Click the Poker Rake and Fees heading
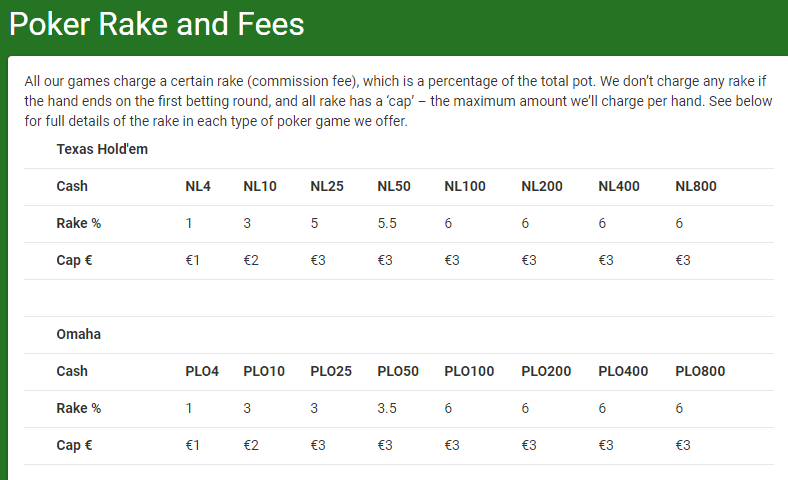The image size is (788, 480). (x=157, y=24)
